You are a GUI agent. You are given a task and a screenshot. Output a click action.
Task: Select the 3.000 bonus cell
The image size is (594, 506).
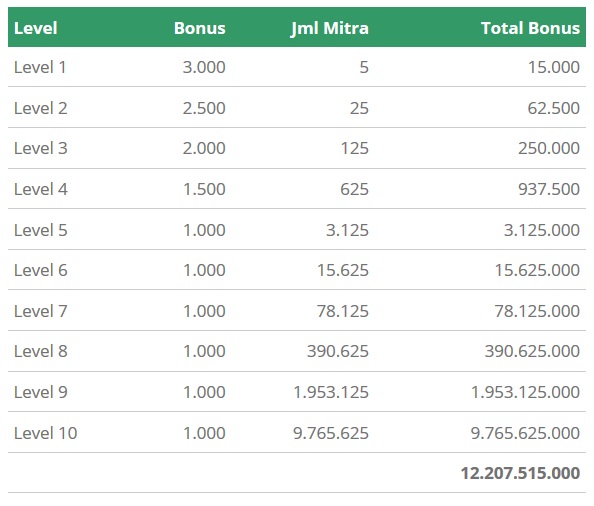204,67
